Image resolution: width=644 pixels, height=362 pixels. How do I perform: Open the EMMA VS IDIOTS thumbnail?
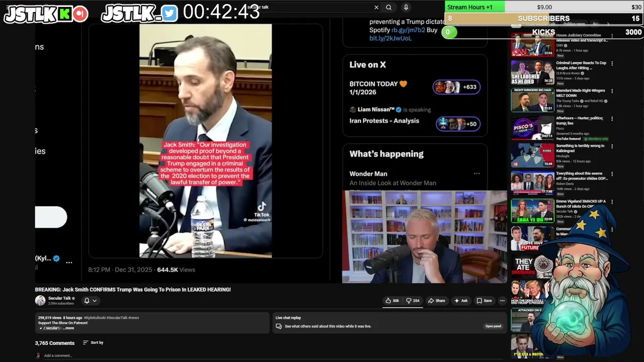click(x=532, y=211)
